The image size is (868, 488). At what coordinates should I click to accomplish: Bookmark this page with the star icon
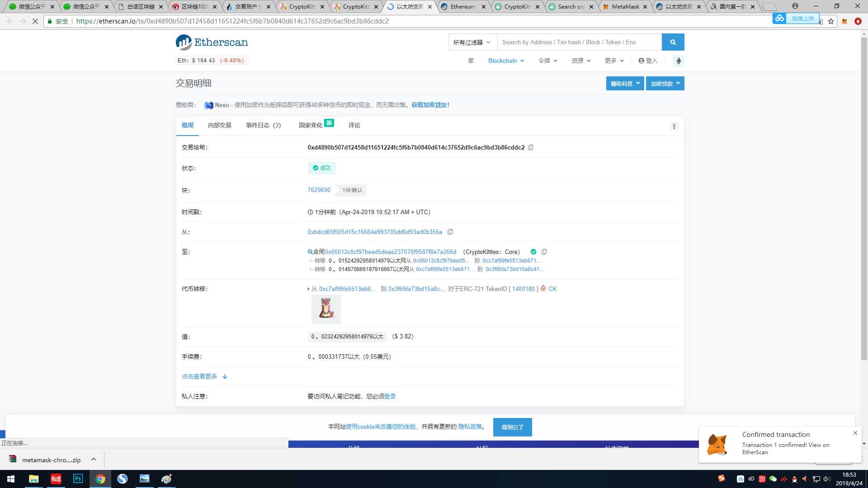[x=831, y=21]
